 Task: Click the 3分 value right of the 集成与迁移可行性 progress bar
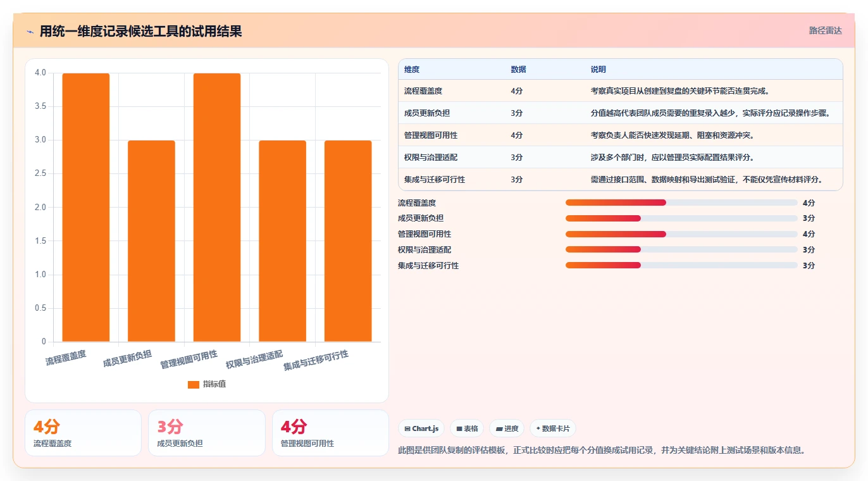pos(809,266)
